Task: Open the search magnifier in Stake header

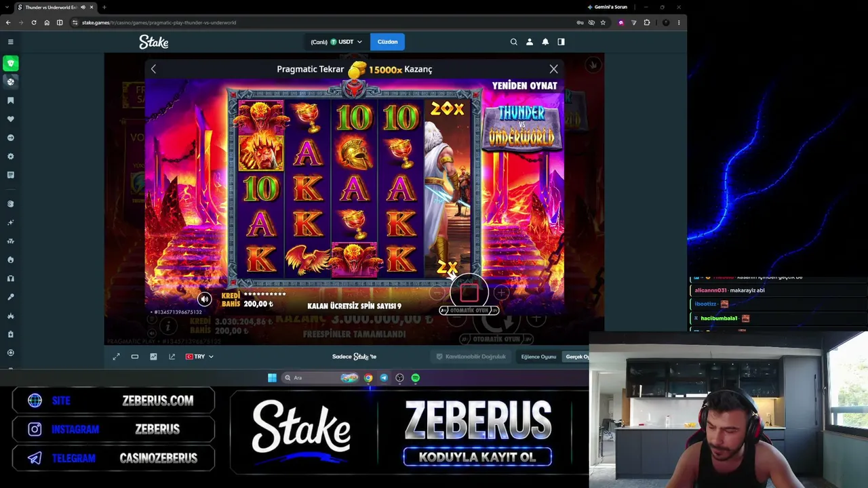Action: click(x=513, y=42)
